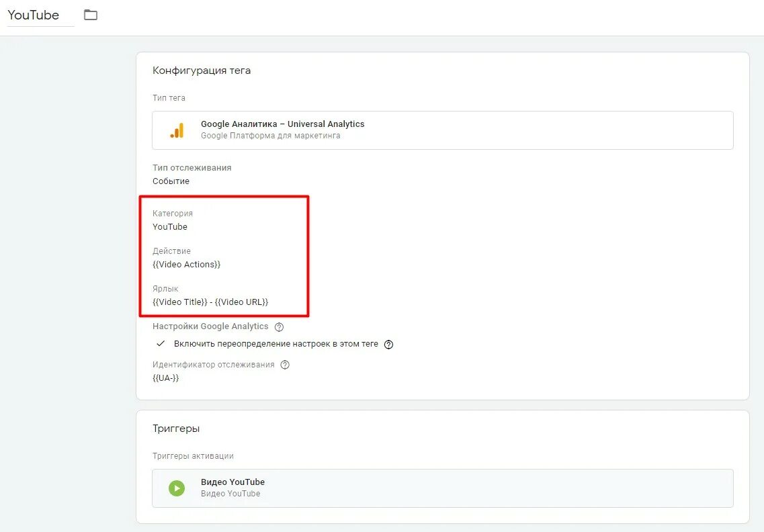Click the Тип отслеживания label
764x532 pixels.
tap(192, 167)
